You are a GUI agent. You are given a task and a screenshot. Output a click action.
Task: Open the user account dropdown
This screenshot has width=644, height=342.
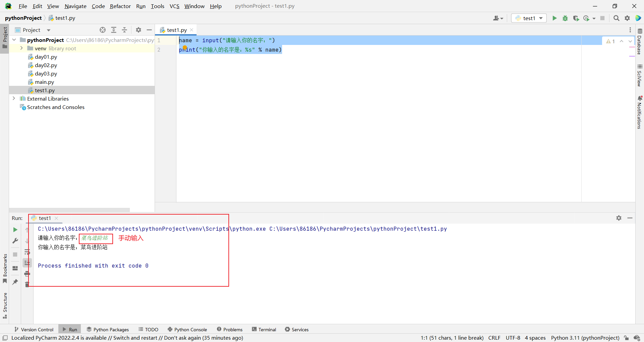[498, 18]
